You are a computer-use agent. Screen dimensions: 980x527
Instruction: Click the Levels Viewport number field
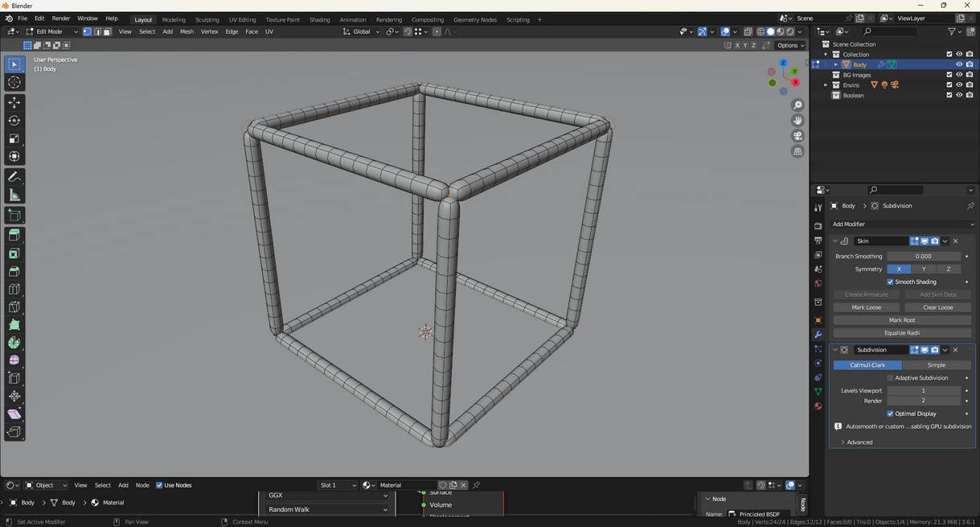(923, 391)
